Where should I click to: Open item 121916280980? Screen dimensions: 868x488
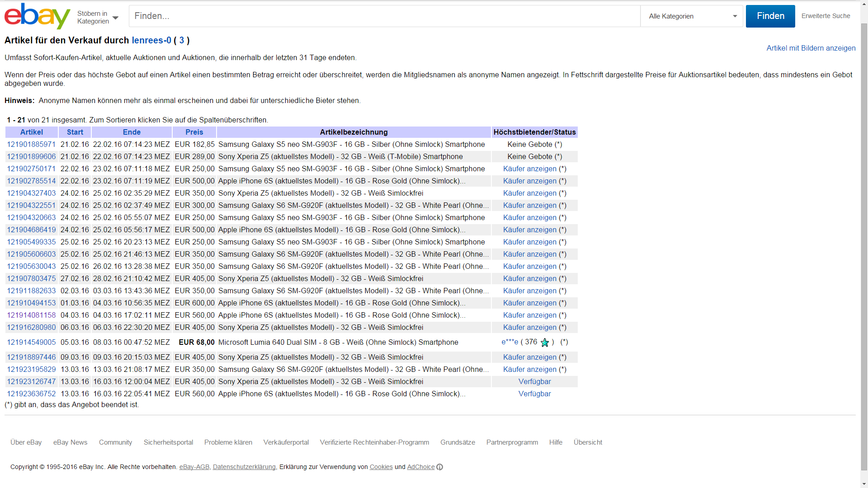[31, 327]
